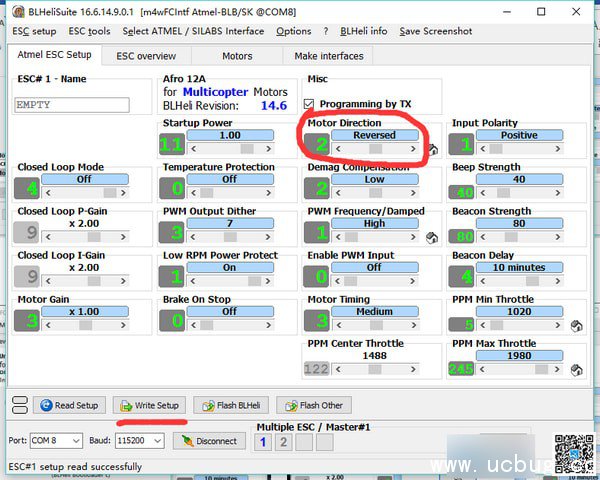Click the icon beside PPM Min Throttle

[577, 326]
